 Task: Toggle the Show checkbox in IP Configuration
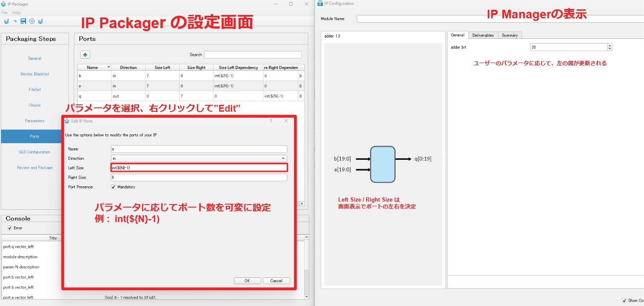tap(625, 300)
